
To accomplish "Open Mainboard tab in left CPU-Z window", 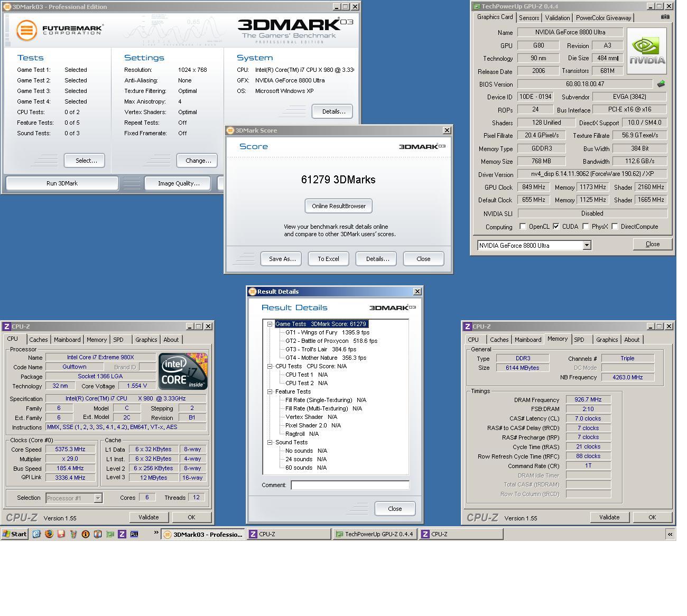I will [x=67, y=340].
